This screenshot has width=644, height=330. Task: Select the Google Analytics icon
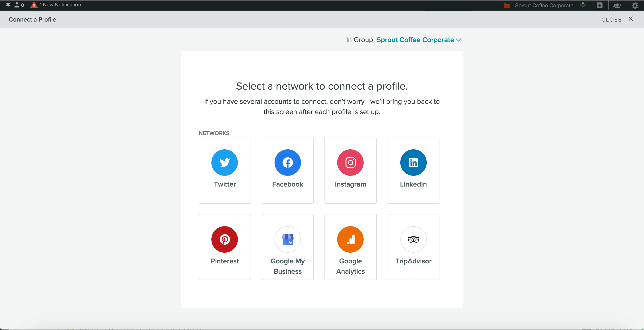350,239
